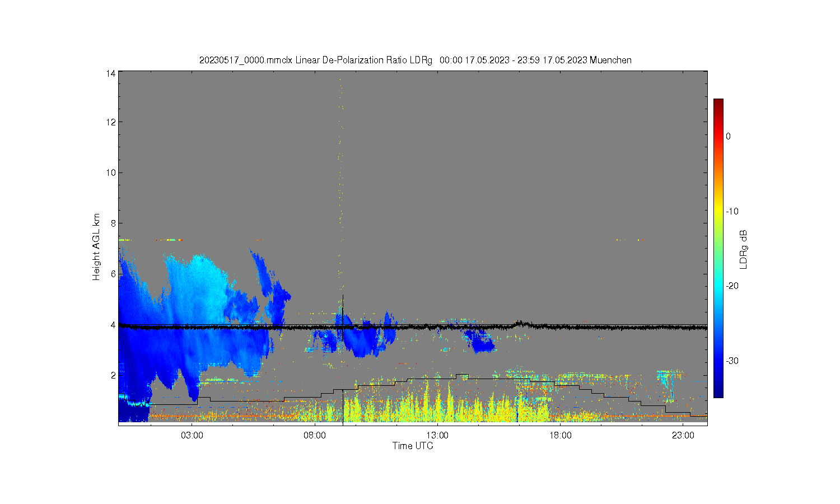This screenshot has height=504, width=840.
Task: Click the 03:00 time tick label
Action: [x=192, y=435]
